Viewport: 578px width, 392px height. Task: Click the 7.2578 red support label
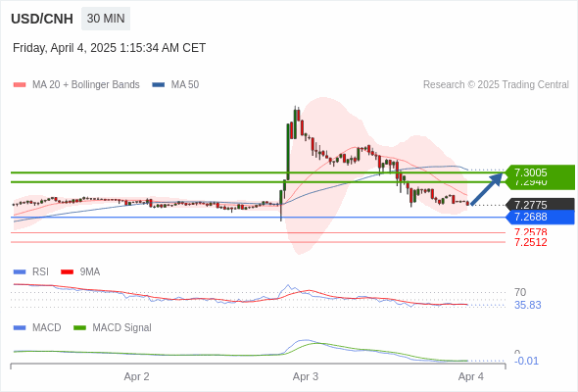coord(530,232)
